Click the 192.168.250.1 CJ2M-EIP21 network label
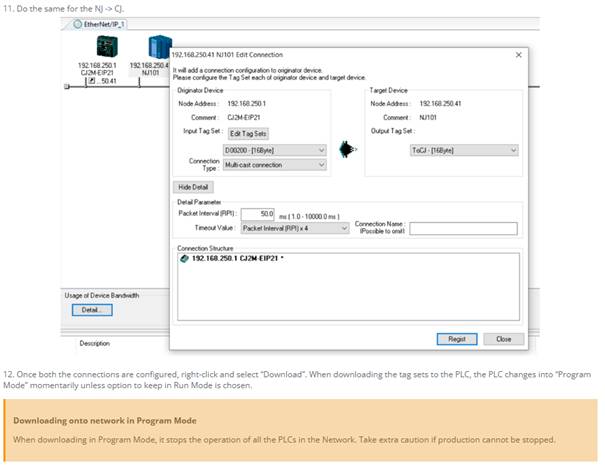 tap(97, 69)
